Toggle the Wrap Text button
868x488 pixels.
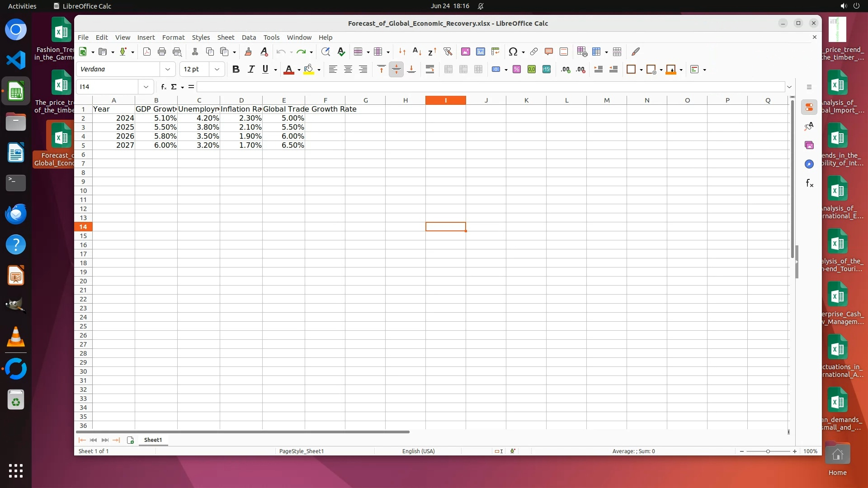[x=430, y=70]
